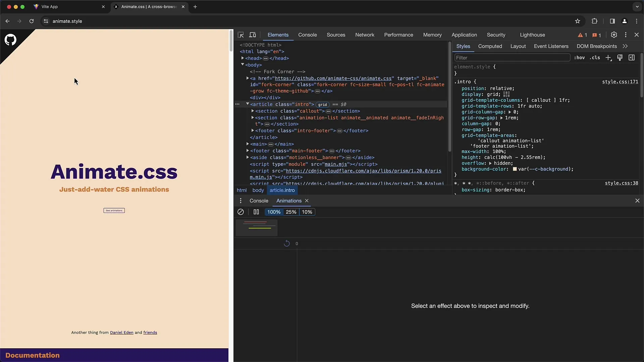Expand the head element tree node

[243, 58]
